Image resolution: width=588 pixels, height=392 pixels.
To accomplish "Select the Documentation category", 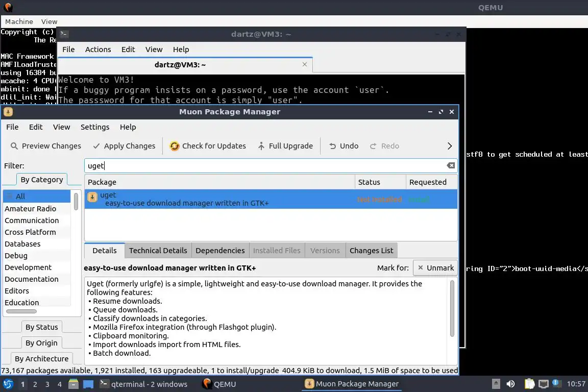I will pyautogui.click(x=37, y=279).
